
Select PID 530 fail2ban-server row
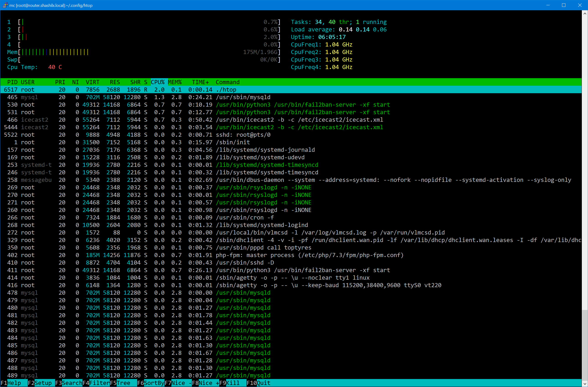click(291, 105)
